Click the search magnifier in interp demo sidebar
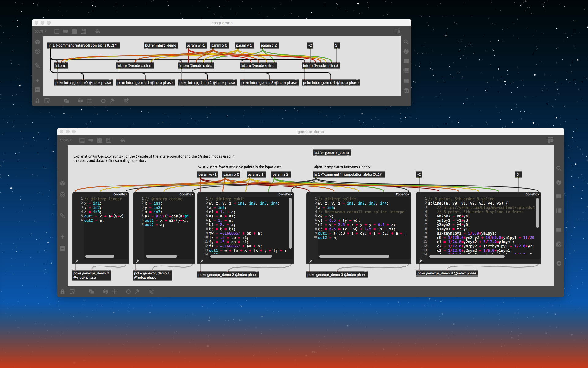The height and width of the screenshot is (368, 588). click(406, 42)
